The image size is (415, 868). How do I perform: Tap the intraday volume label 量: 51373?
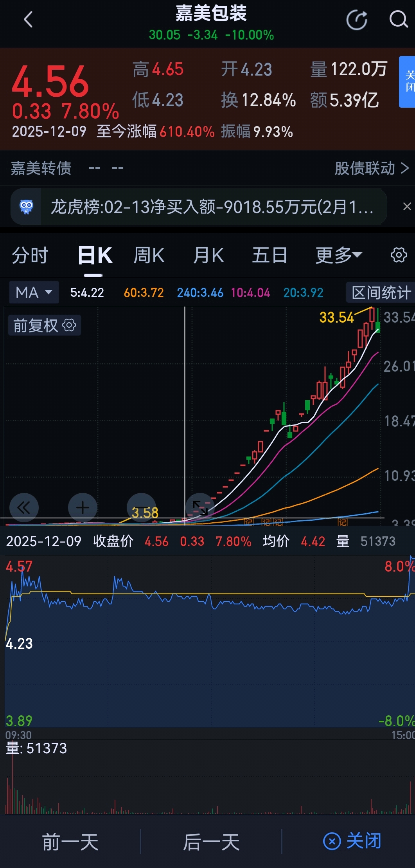[x=36, y=748]
